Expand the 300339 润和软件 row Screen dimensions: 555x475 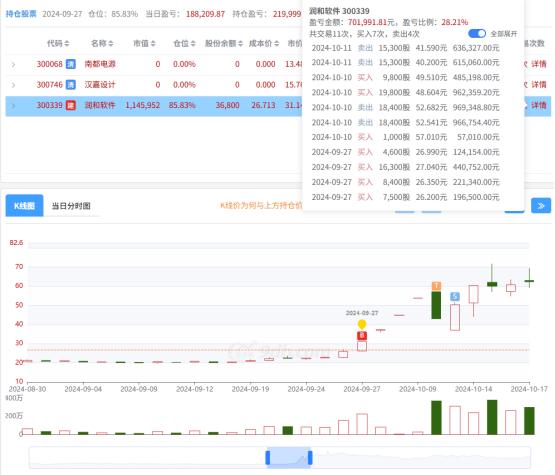coord(13,105)
